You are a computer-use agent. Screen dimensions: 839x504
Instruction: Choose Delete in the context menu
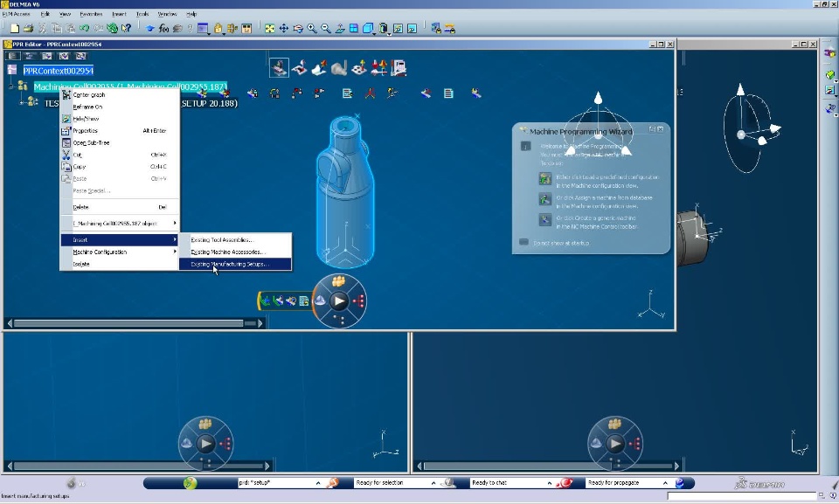(x=119, y=207)
